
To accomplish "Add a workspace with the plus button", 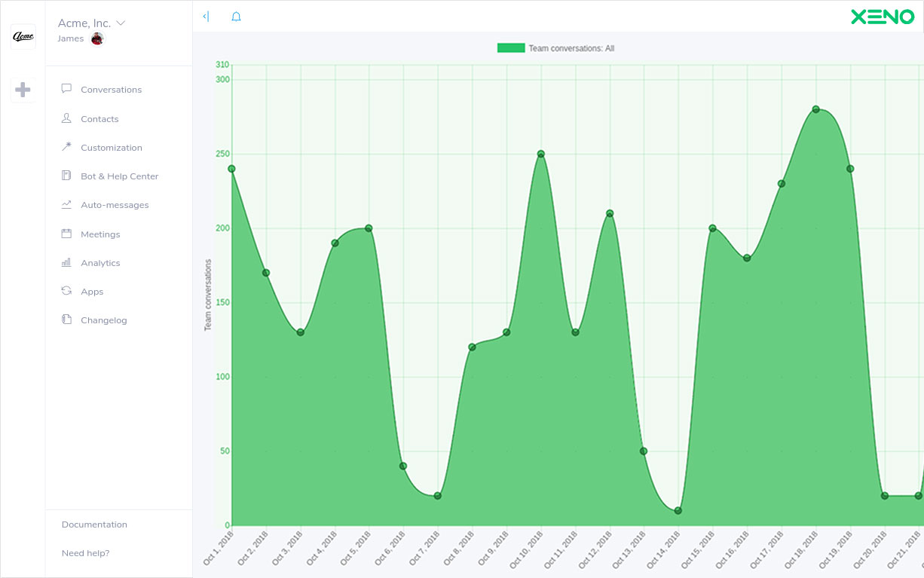I will [x=23, y=90].
